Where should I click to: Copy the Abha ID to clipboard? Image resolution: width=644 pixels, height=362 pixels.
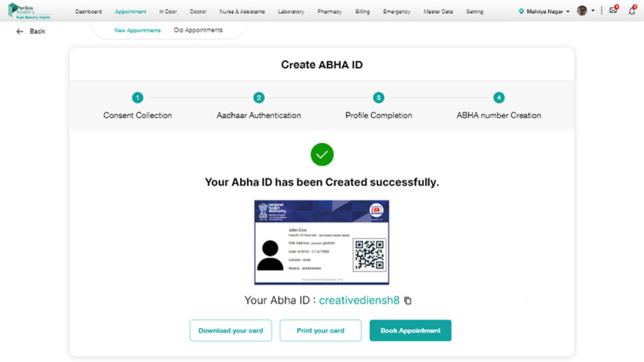pos(408,301)
